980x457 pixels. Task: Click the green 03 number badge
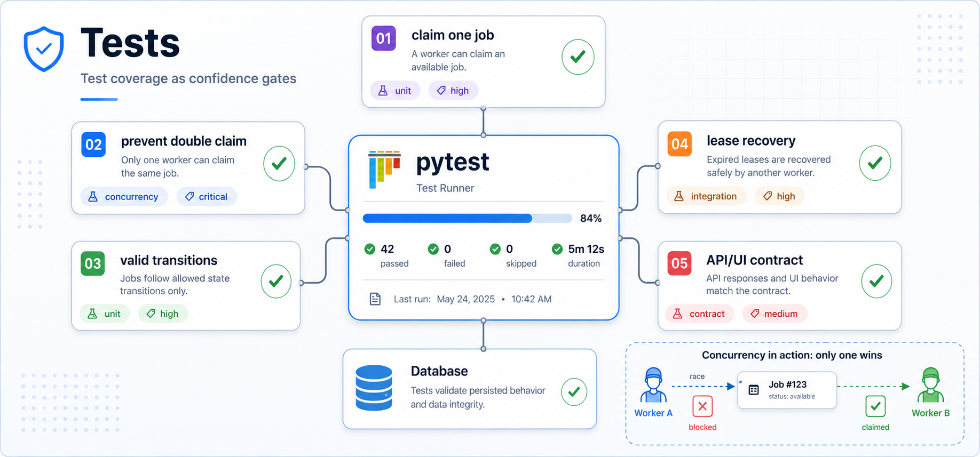tap(93, 263)
